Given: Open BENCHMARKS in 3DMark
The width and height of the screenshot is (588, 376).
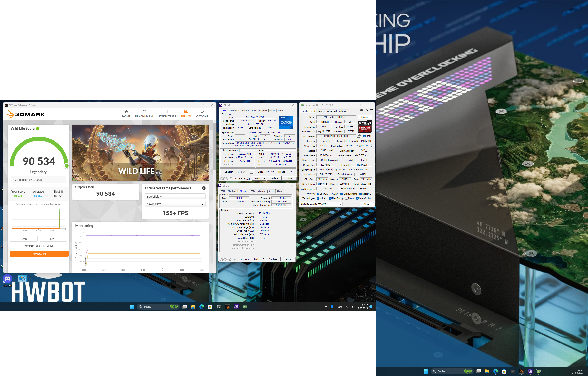Looking at the screenshot, I should [x=144, y=114].
